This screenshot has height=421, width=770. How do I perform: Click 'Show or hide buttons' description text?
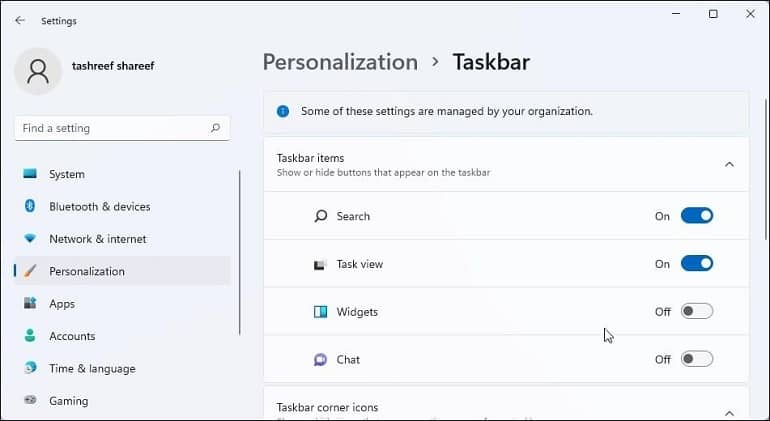coord(384,172)
